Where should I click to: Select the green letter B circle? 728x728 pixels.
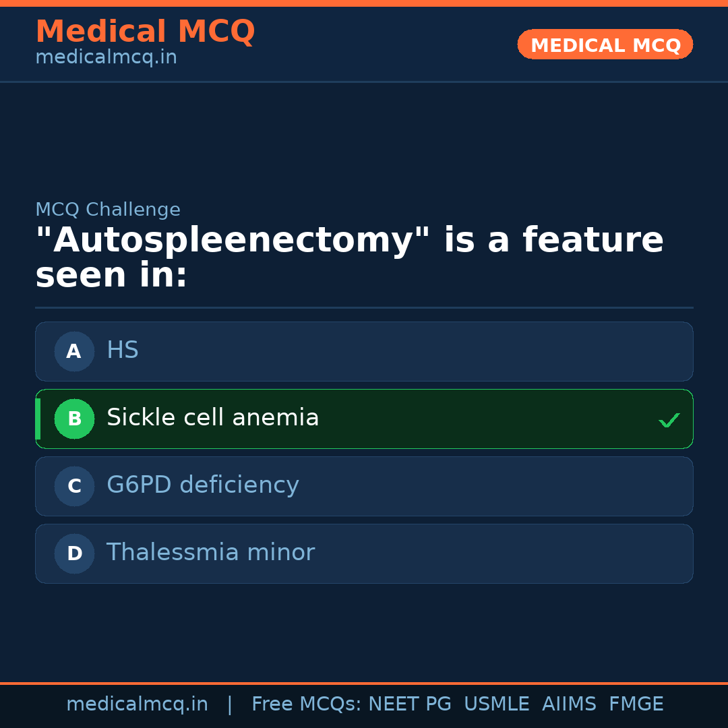point(74,419)
